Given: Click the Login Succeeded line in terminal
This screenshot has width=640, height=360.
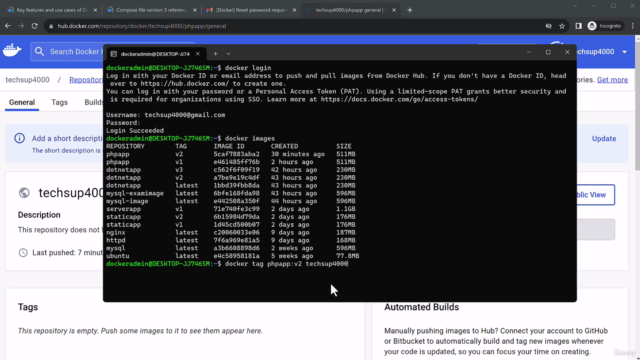Looking at the screenshot, I should [x=135, y=131].
